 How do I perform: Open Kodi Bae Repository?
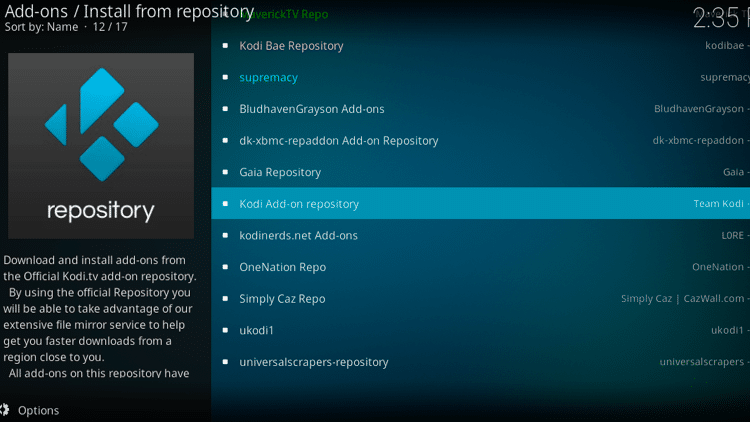481,46
